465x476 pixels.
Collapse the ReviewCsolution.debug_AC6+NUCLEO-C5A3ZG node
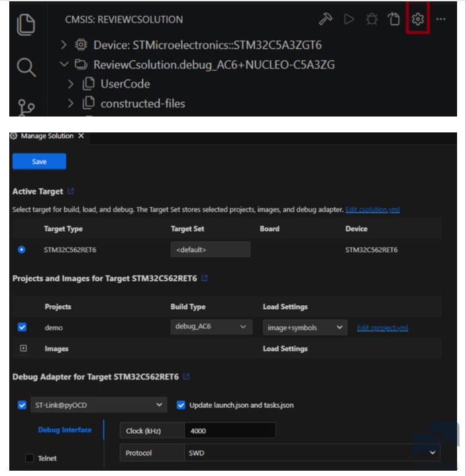[64, 64]
